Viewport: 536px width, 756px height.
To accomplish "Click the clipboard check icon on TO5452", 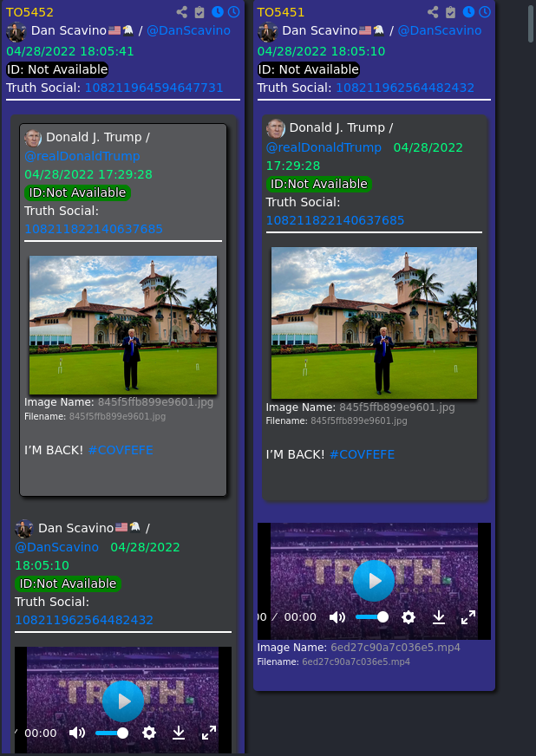I will (199, 12).
